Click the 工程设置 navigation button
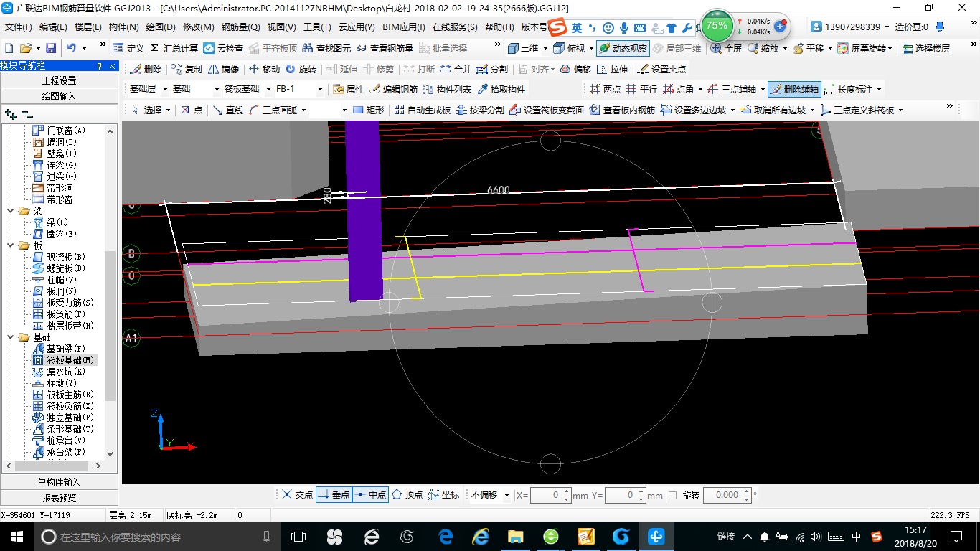Screen dimensions: 980x551 coord(59,80)
